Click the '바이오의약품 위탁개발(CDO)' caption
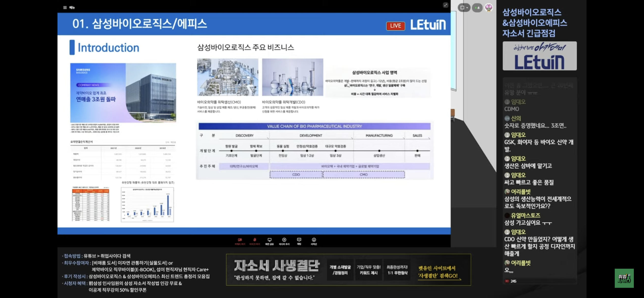 coord(284,102)
